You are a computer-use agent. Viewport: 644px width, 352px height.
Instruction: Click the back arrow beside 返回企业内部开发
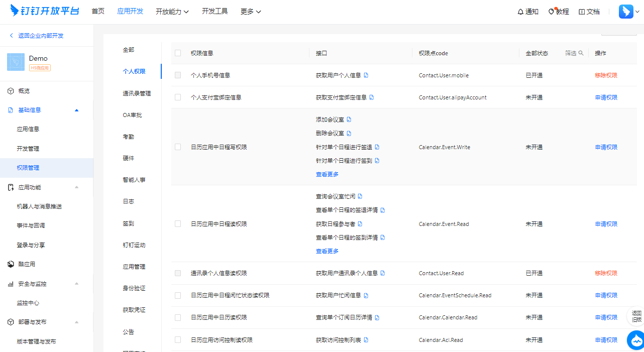(11, 35)
